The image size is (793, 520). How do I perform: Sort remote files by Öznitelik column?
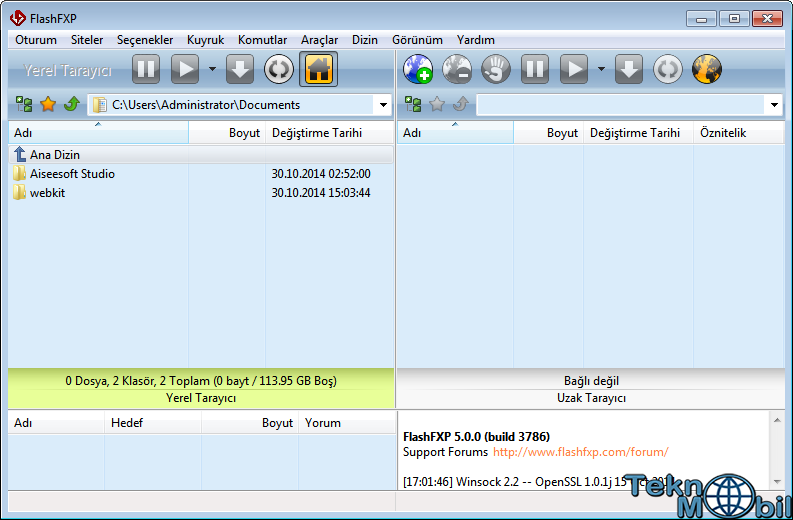(739, 133)
